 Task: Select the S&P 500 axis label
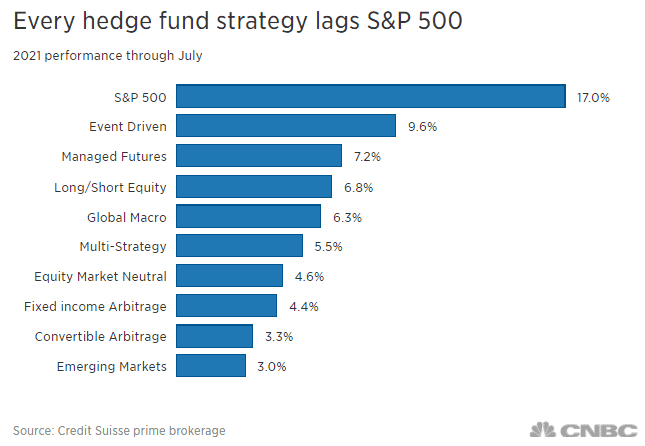tap(139, 97)
